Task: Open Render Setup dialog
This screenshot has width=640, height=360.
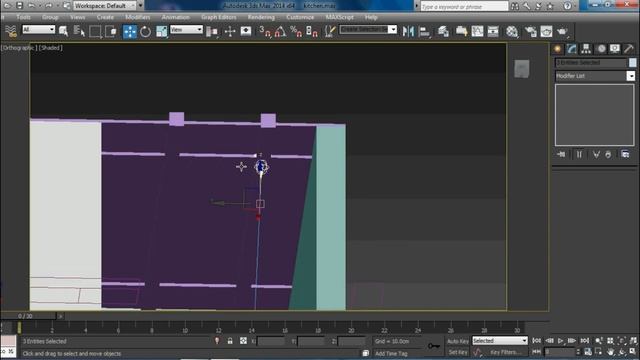Action: click(x=530, y=31)
